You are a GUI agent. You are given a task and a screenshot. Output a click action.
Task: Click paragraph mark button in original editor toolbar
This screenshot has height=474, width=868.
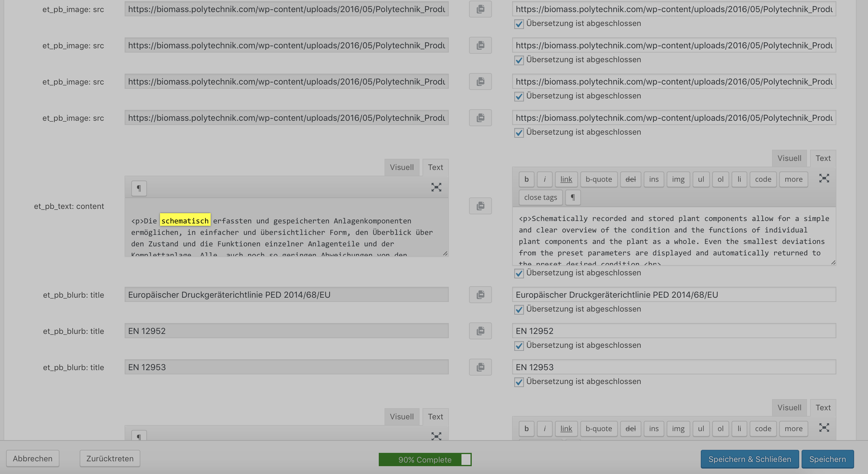click(139, 188)
